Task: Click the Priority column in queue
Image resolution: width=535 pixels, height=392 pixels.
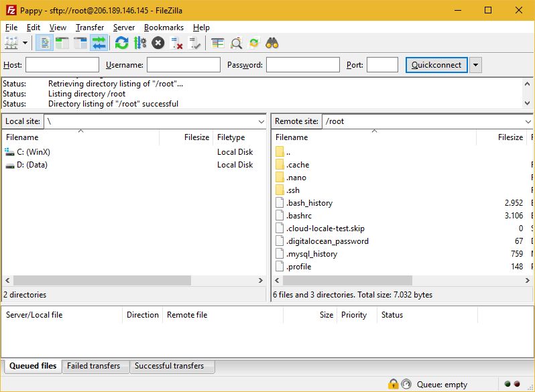Action: [357, 315]
